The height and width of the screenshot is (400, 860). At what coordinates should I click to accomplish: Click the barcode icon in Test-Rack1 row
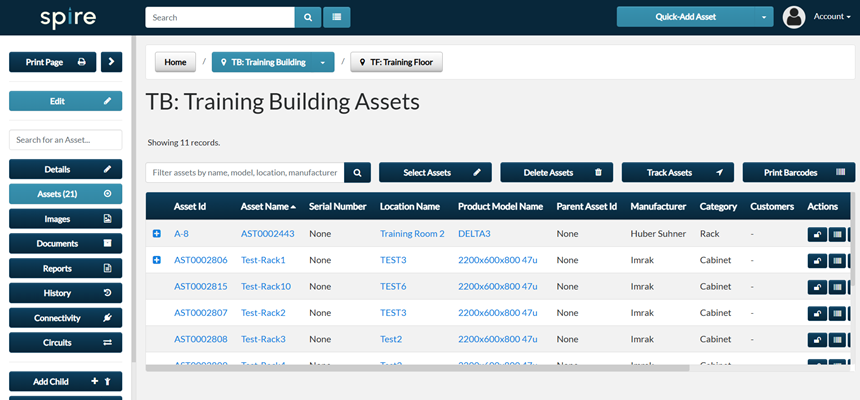pyautogui.click(x=838, y=260)
